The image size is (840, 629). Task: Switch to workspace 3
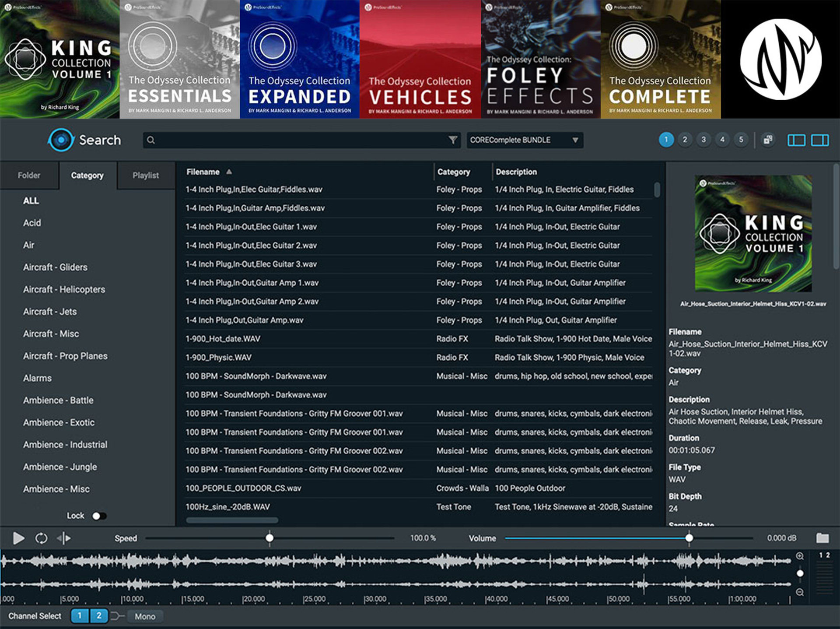tap(703, 140)
